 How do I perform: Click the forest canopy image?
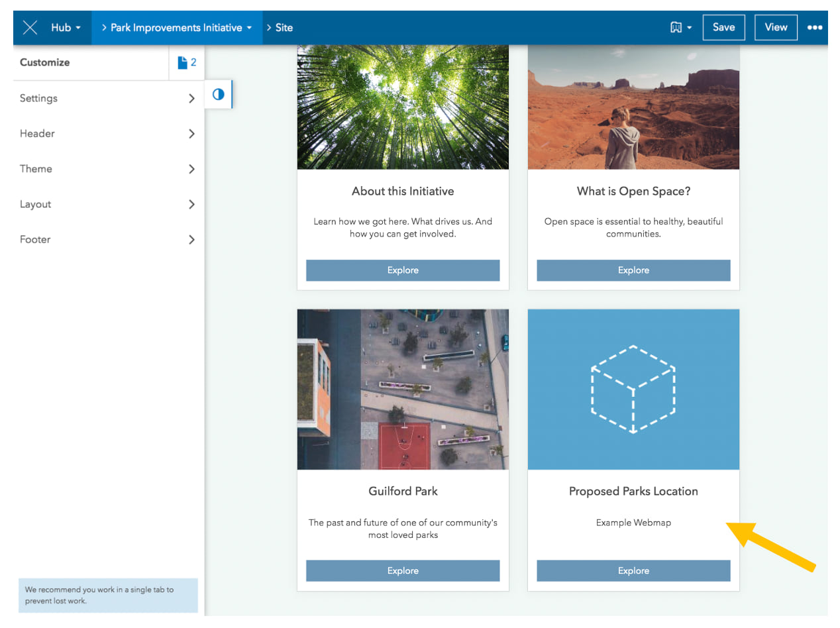(403, 107)
